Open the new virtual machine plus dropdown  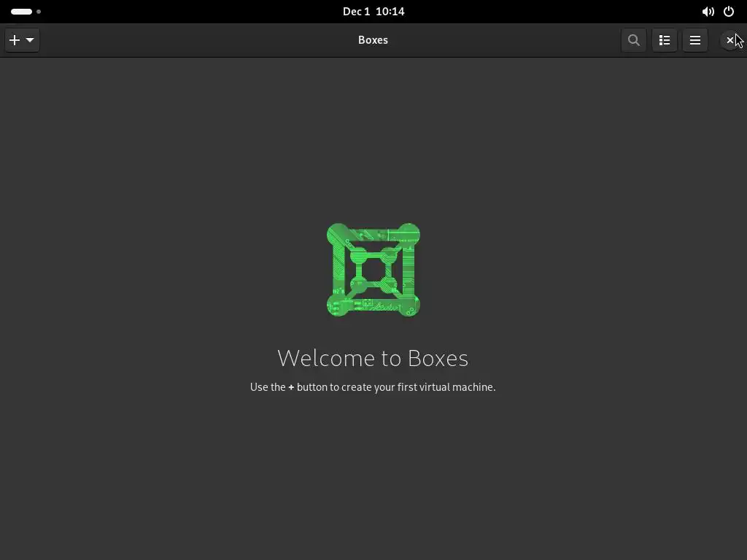point(22,40)
